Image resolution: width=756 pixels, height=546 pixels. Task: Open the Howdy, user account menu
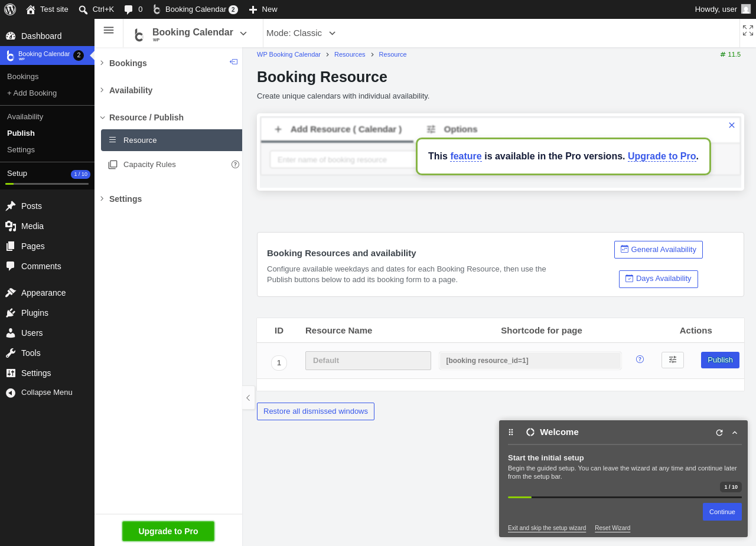click(722, 9)
